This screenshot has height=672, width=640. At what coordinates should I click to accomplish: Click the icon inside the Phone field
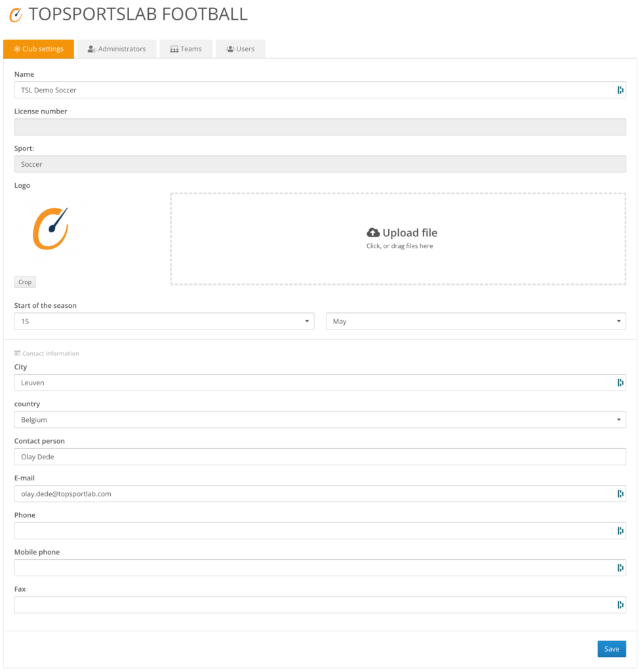[620, 530]
